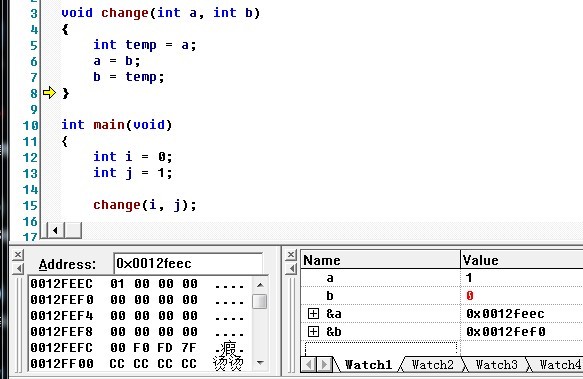Image resolution: width=583 pixels, height=379 pixels.
Task: Expand the &b watch entry
Action: click(313, 331)
